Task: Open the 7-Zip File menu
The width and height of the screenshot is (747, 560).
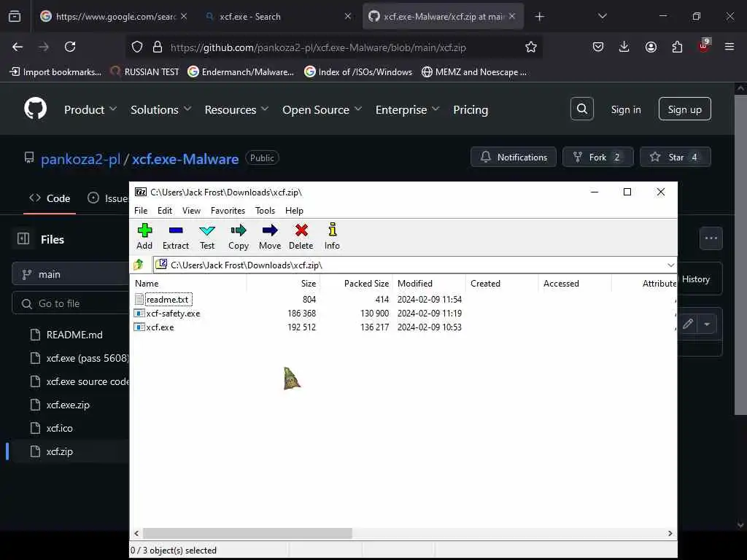Action: pos(141,211)
